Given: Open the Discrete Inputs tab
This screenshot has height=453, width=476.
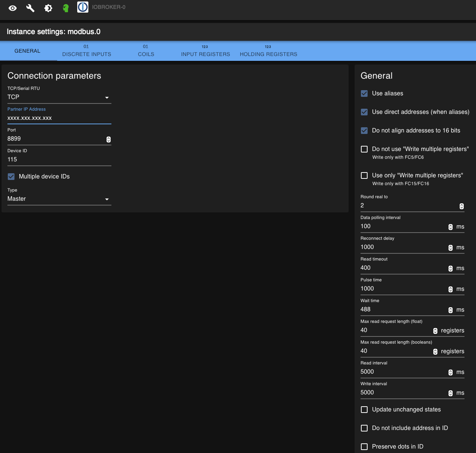Looking at the screenshot, I should point(87,51).
